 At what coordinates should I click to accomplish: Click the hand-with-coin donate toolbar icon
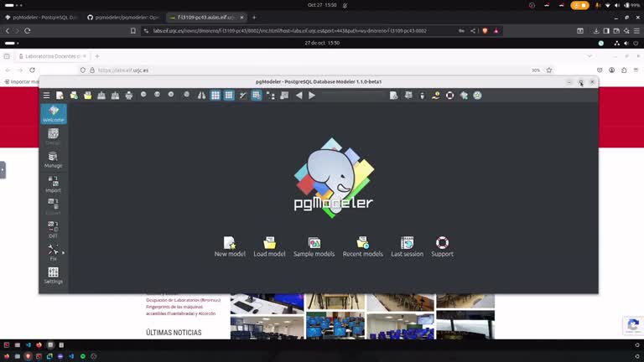point(436,96)
